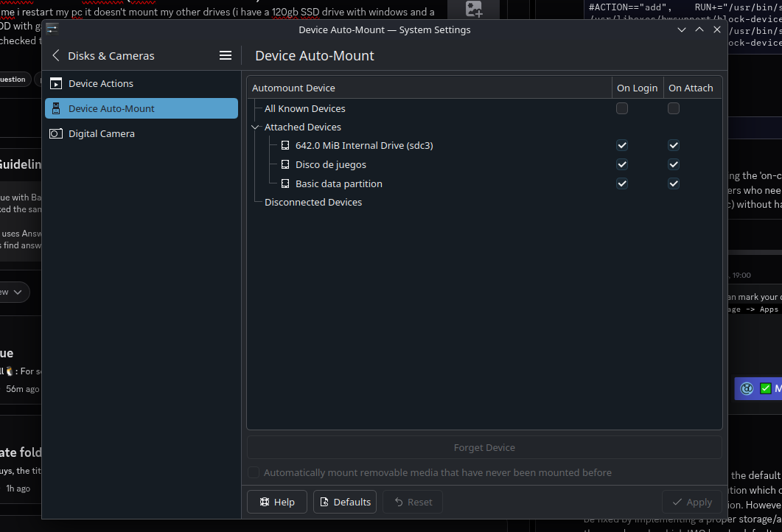Image resolution: width=782 pixels, height=532 pixels.
Task: Select Device Auto-Mount in sidebar
Action: tap(141, 108)
